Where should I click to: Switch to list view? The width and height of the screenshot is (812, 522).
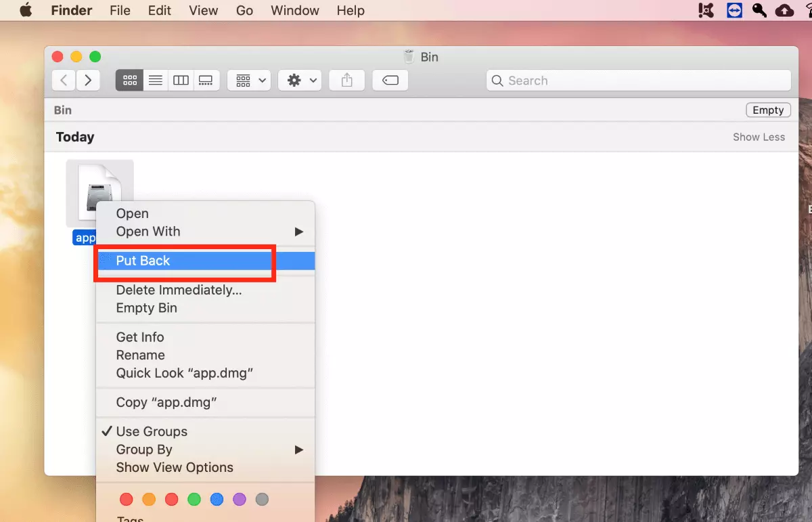click(156, 80)
